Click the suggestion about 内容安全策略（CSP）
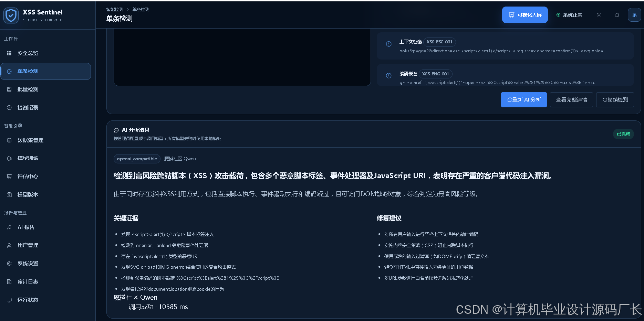The image size is (644, 321). (x=429, y=246)
